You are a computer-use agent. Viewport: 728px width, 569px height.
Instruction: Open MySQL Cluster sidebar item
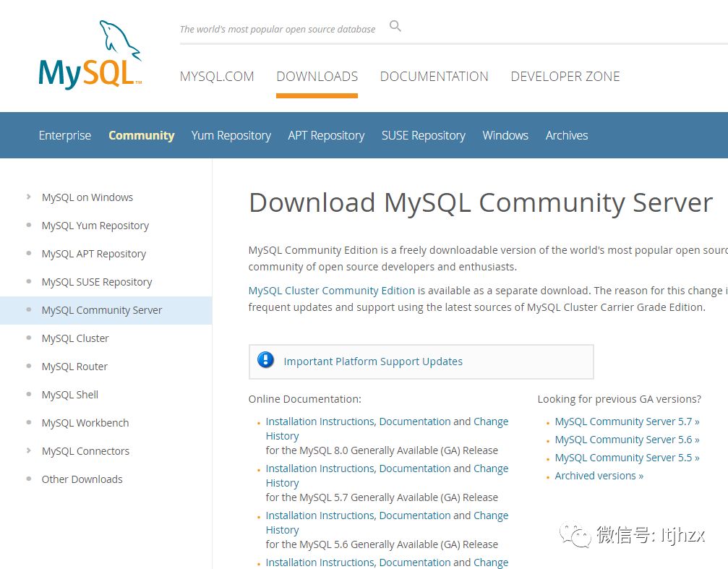[75, 338]
